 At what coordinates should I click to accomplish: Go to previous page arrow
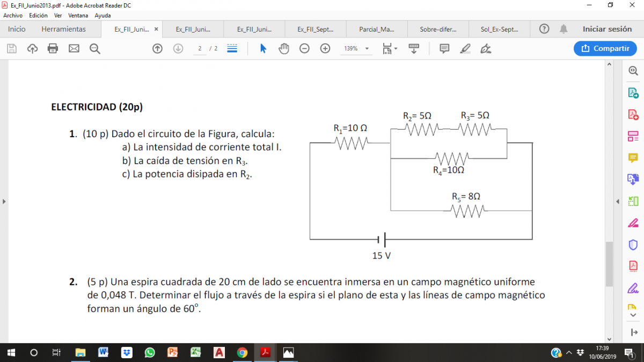(x=157, y=49)
